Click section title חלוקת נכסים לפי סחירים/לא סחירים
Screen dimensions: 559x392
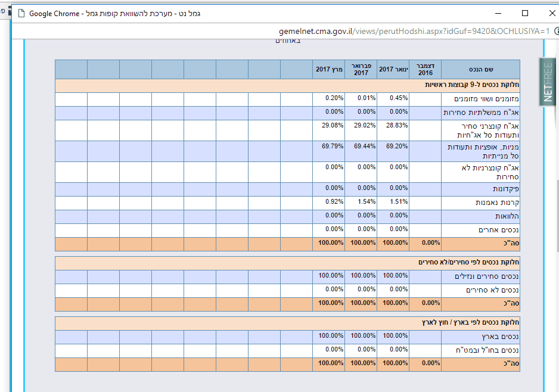[x=468, y=262]
